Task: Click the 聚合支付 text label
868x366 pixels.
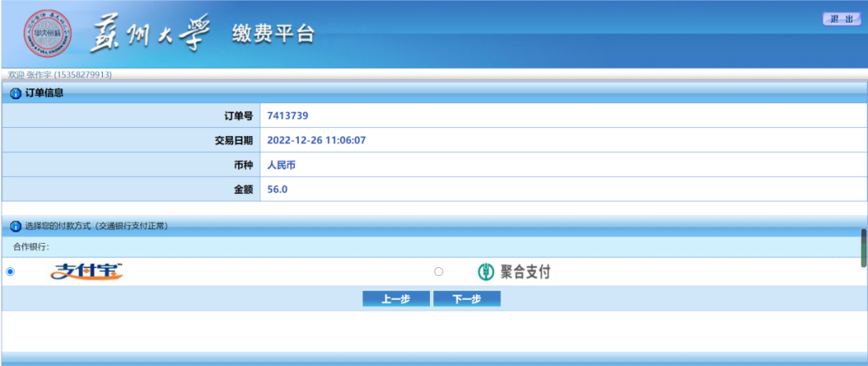Action: [x=525, y=271]
